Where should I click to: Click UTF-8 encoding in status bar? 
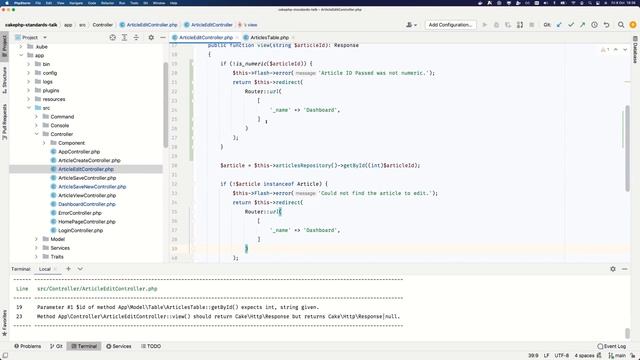click(x=562, y=356)
